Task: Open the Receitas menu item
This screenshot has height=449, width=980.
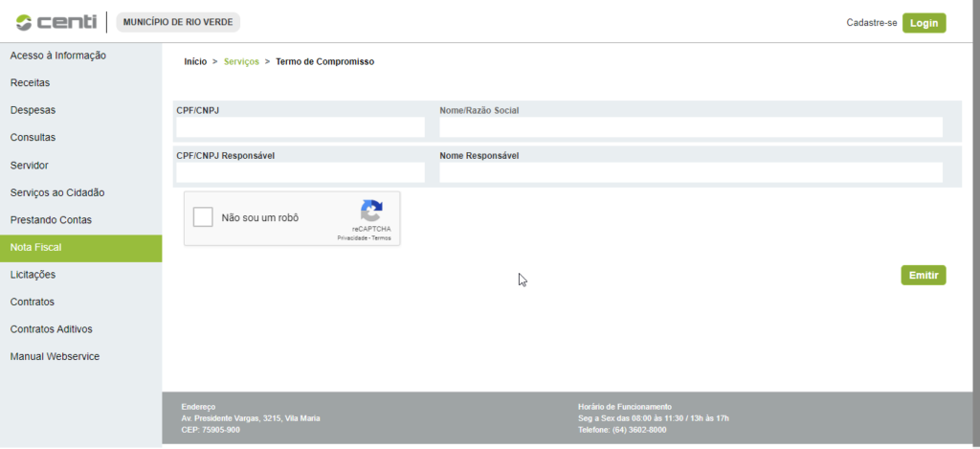Action: pos(30,82)
